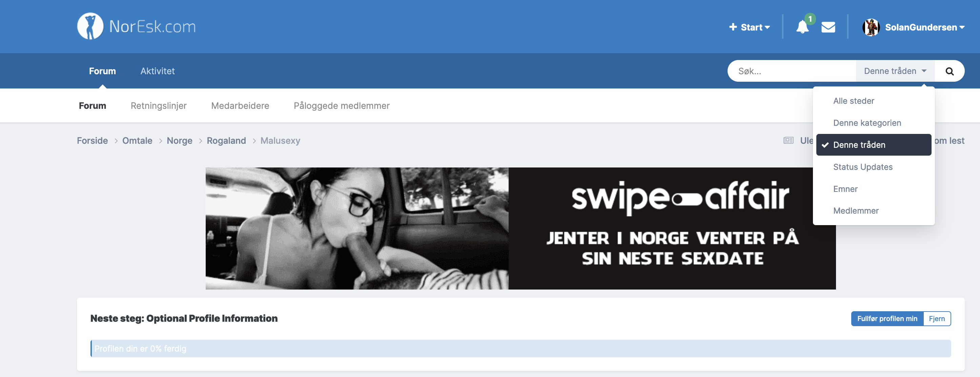
Task: Click the Fullfør profilen min button
Action: click(887, 319)
